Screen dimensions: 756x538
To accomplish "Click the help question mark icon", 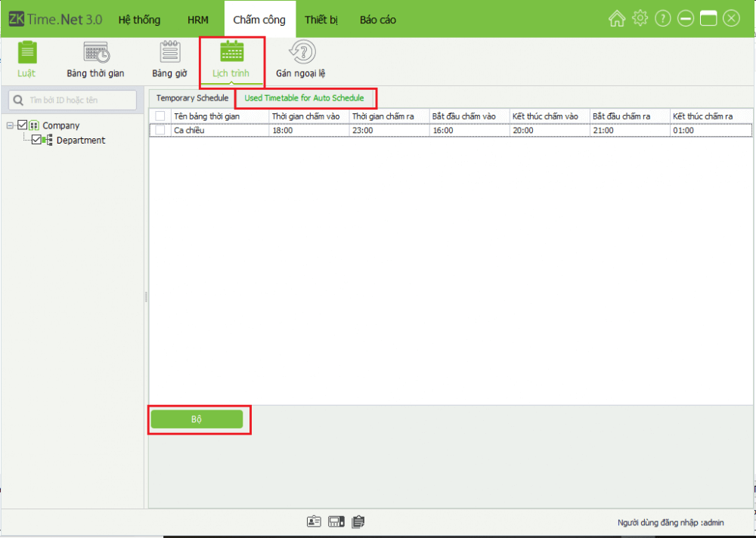I will (x=663, y=19).
